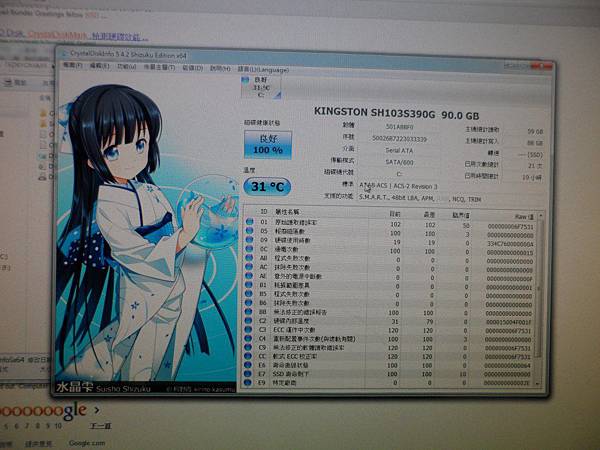This screenshot has height=450, width=600.
Task: Click the Serial ATA interface value
Action: 399,150
